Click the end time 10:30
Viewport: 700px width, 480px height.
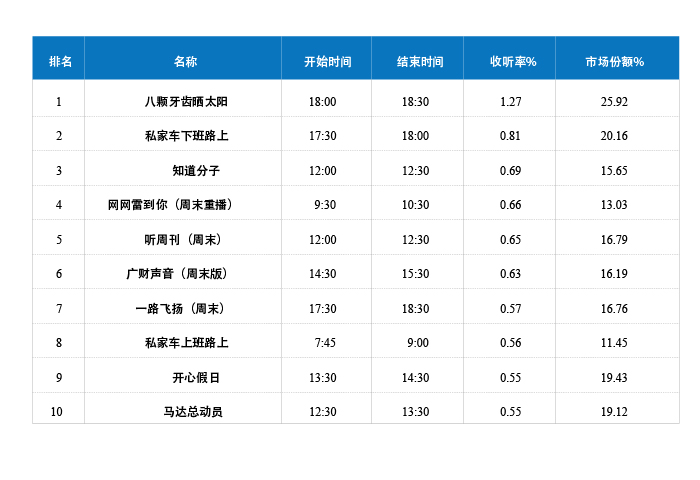[416, 205]
